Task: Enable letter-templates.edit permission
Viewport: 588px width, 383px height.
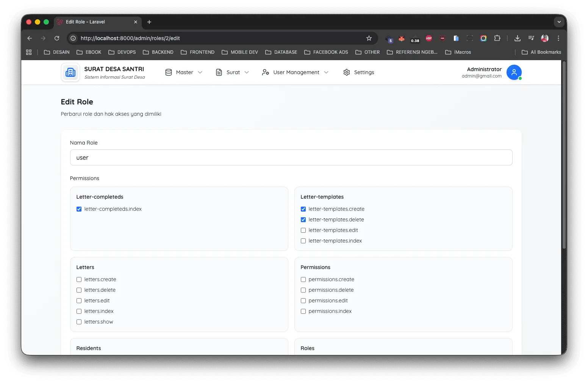Action: point(303,230)
